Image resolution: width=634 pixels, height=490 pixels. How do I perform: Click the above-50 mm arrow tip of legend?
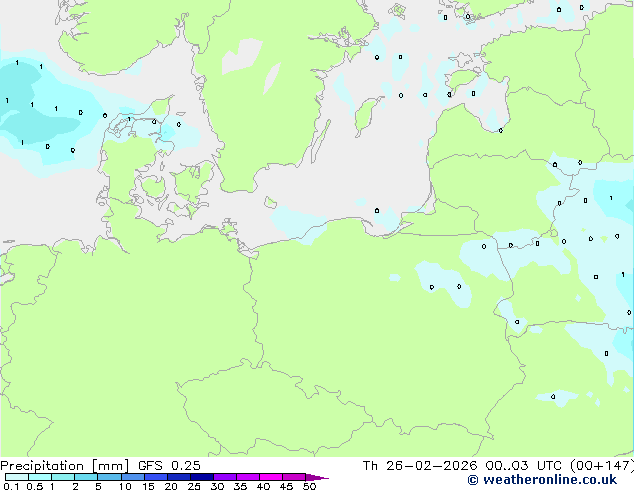[x=317, y=477]
